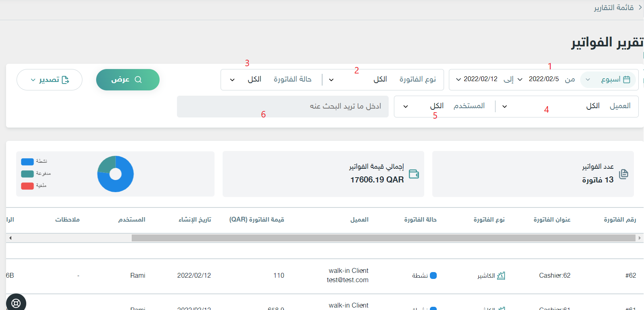644x310 pixels.
Task: Click the right arrow of the table scrollbar
Action: tap(640, 238)
